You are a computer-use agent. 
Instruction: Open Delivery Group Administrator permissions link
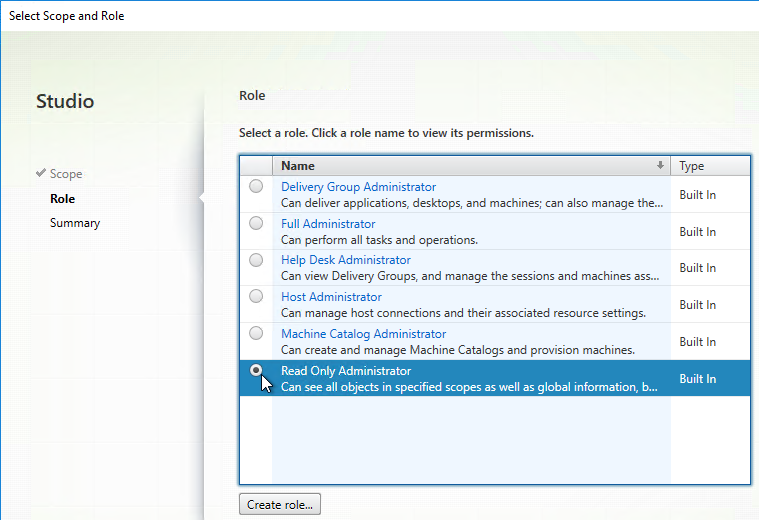pos(358,187)
